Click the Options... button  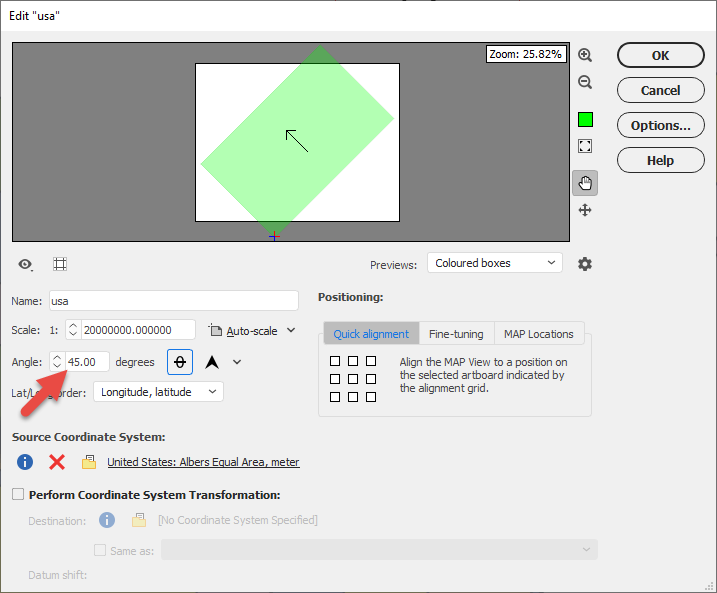[660, 125]
